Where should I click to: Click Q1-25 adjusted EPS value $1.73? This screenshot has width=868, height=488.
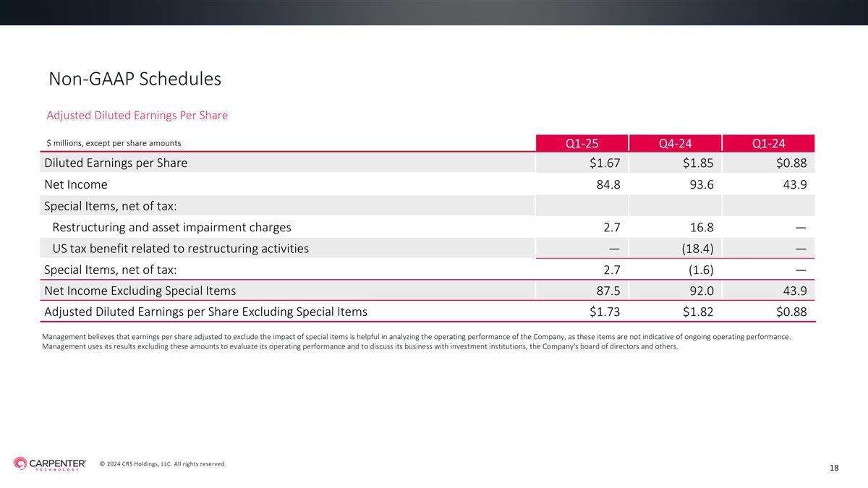coord(605,312)
